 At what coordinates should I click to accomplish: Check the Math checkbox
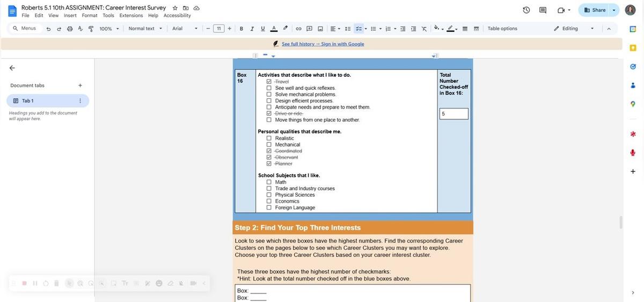point(269,182)
